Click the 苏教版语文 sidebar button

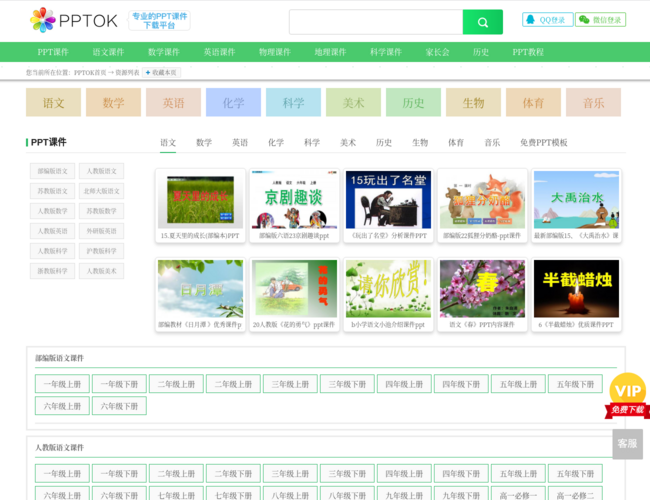click(52, 191)
